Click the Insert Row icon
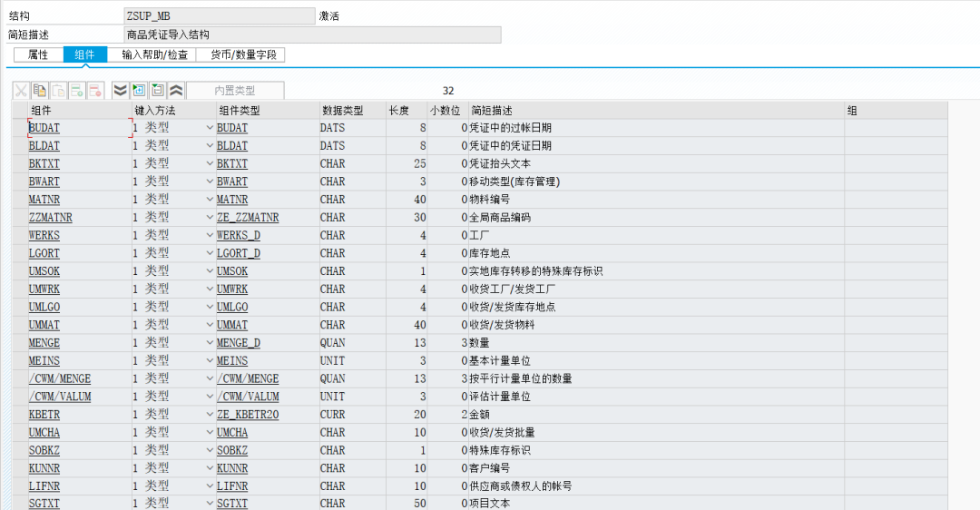 (77, 91)
